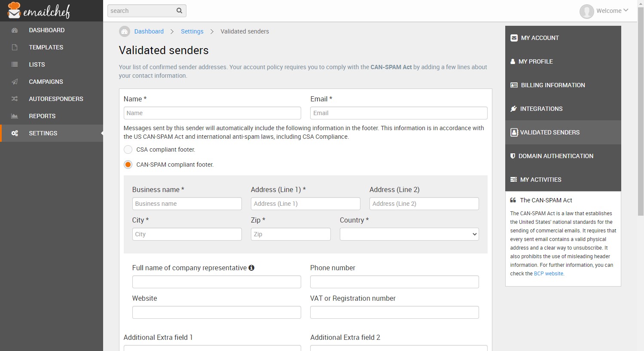The width and height of the screenshot is (644, 351).
Task: Click the Zip field
Action: click(x=291, y=234)
